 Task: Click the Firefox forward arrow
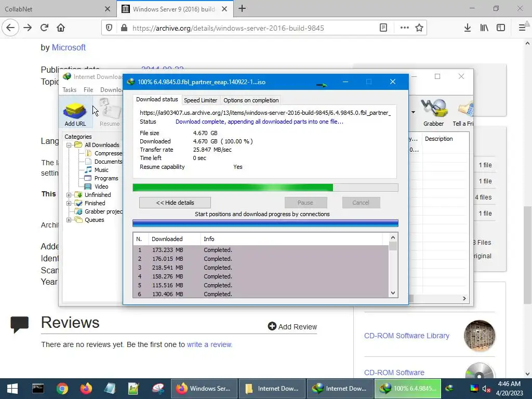tap(28, 28)
